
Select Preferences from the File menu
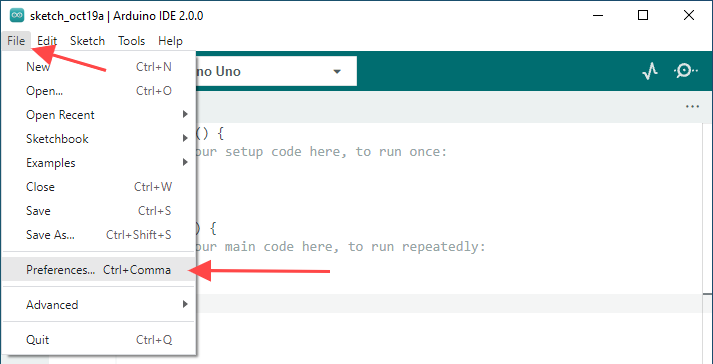click(x=99, y=270)
